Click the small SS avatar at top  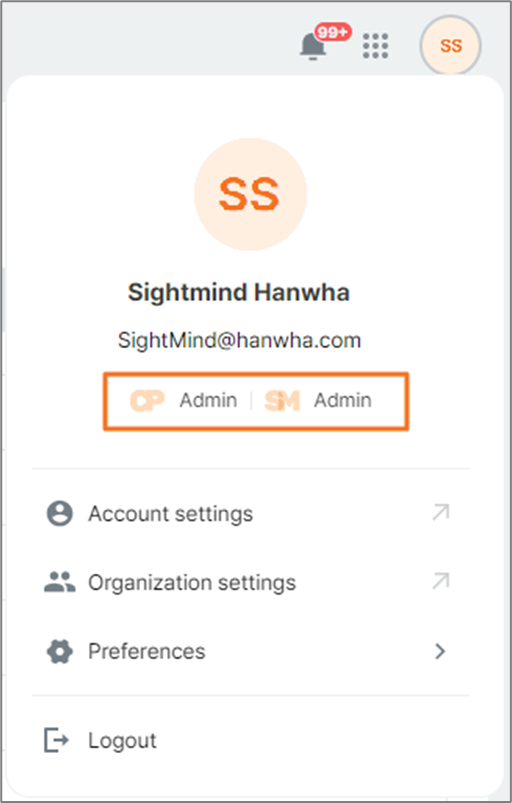coord(451,46)
